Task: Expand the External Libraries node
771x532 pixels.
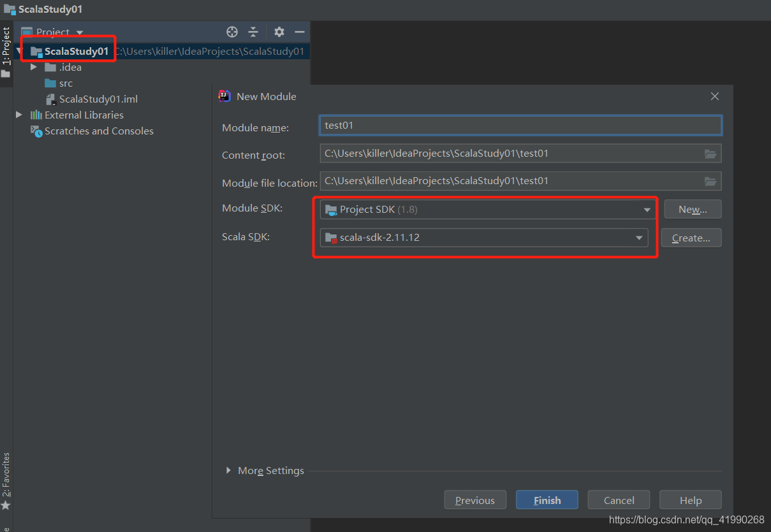Action: pos(19,115)
